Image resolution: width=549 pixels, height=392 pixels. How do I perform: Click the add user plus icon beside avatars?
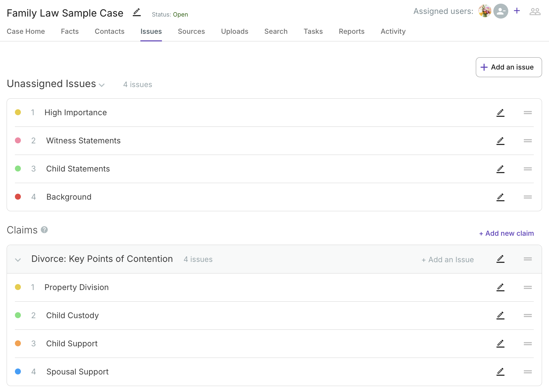click(x=517, y=11)
